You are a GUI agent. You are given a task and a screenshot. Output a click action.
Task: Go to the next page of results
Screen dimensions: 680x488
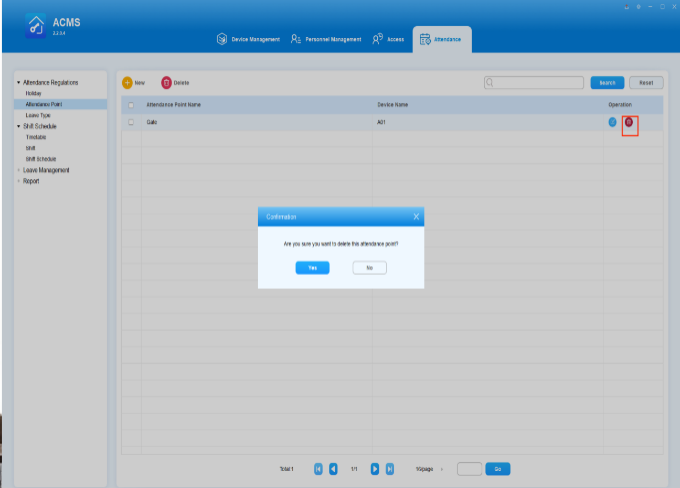(x=375, y=468)
